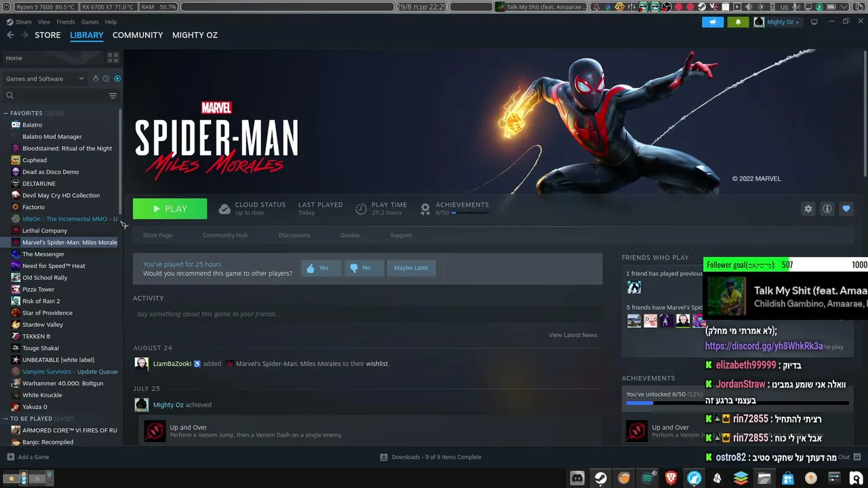
Task: Click the library search field
Action: [60, 96]
